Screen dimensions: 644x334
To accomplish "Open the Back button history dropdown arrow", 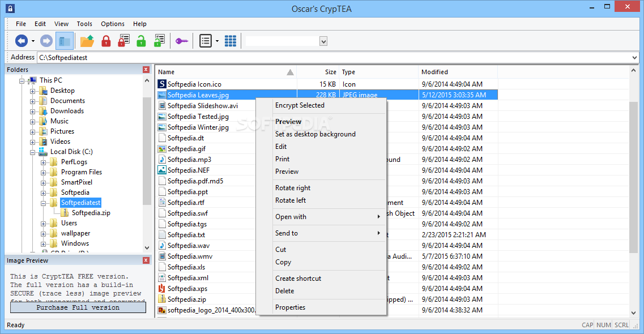I will coord(33,41).
